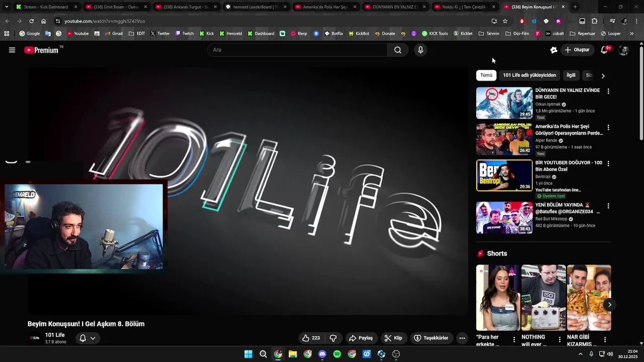This screenshot has height=362, width=644.
Task: Advance Shorts shelf with next arrow
Action: point(609,305)
